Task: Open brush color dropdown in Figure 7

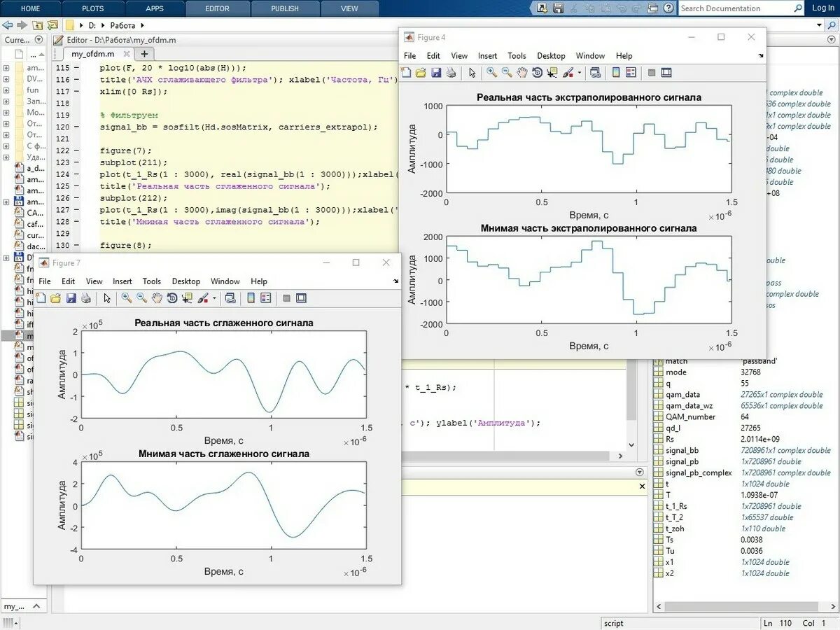Action: pos(213,298)
